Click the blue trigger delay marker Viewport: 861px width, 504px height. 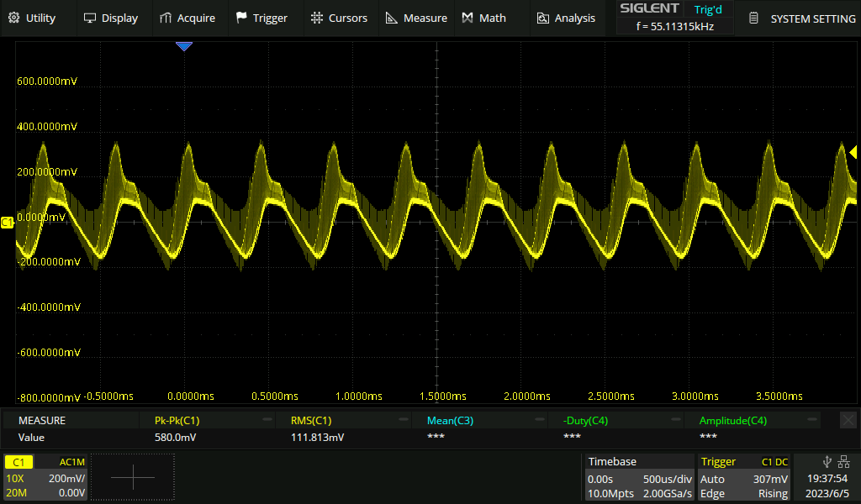pos(184,47)
